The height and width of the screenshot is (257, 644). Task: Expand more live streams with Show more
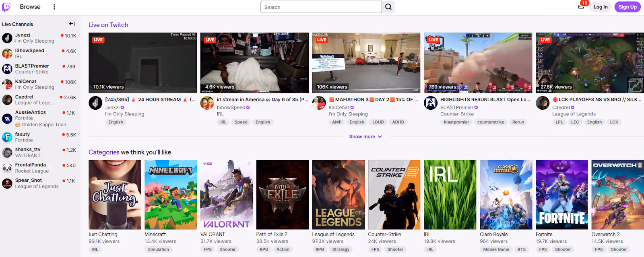pyautogui.click(x=365, y=137)
